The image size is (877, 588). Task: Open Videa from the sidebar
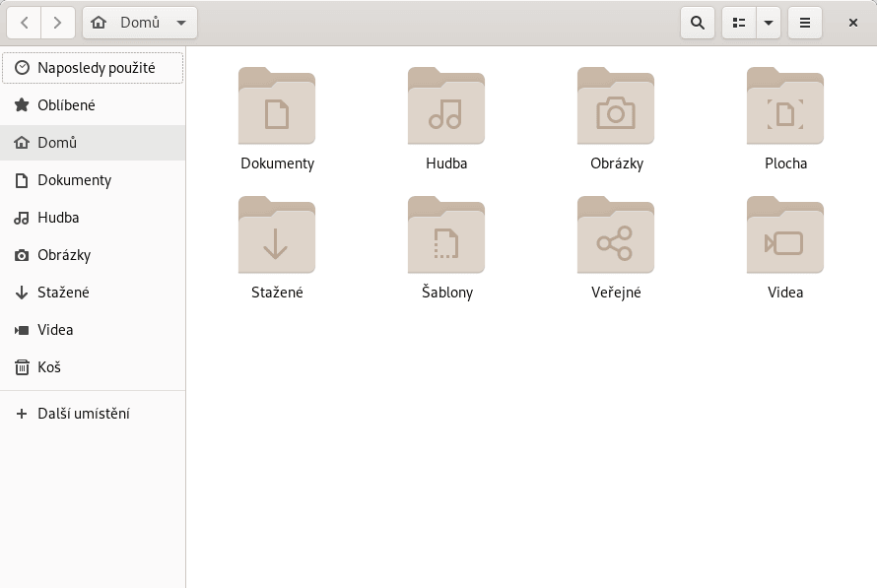(x=93, y=330)
